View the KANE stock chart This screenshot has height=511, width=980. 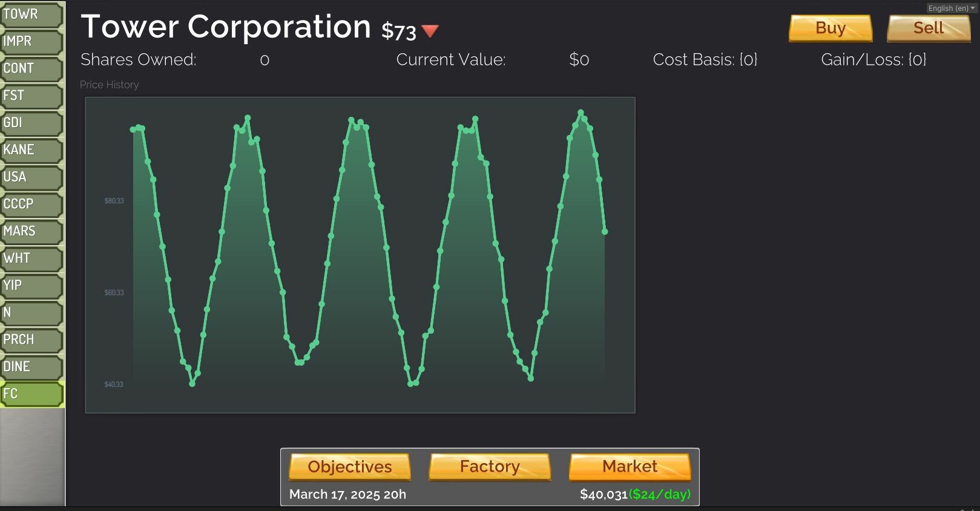pos(31,150)
